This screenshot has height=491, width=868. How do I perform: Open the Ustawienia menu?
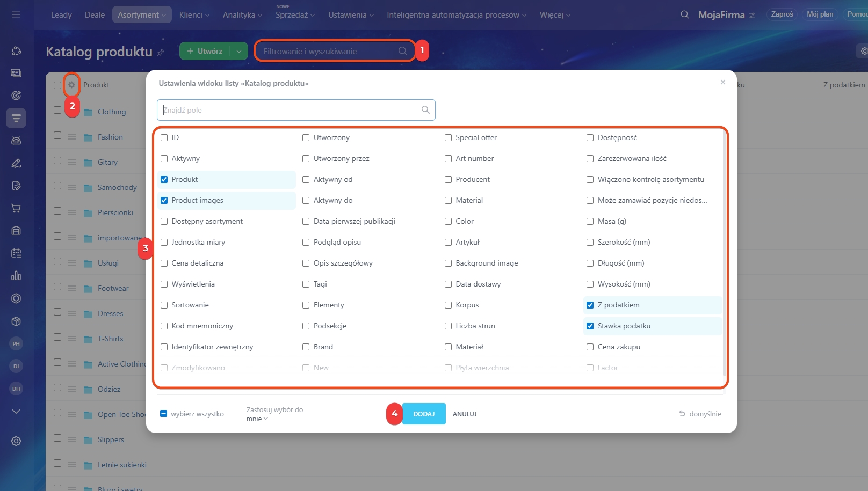(x=351, y=15)
